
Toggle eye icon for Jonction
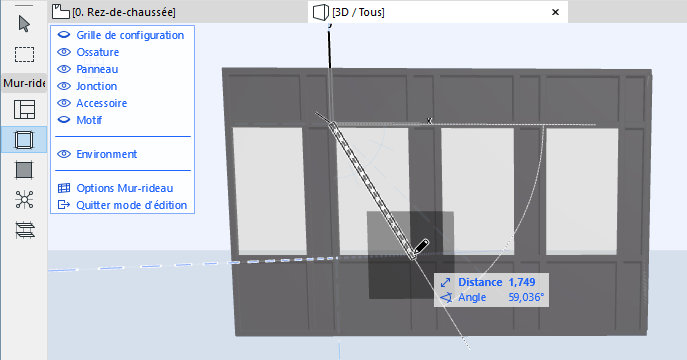(x=64, y=86)
